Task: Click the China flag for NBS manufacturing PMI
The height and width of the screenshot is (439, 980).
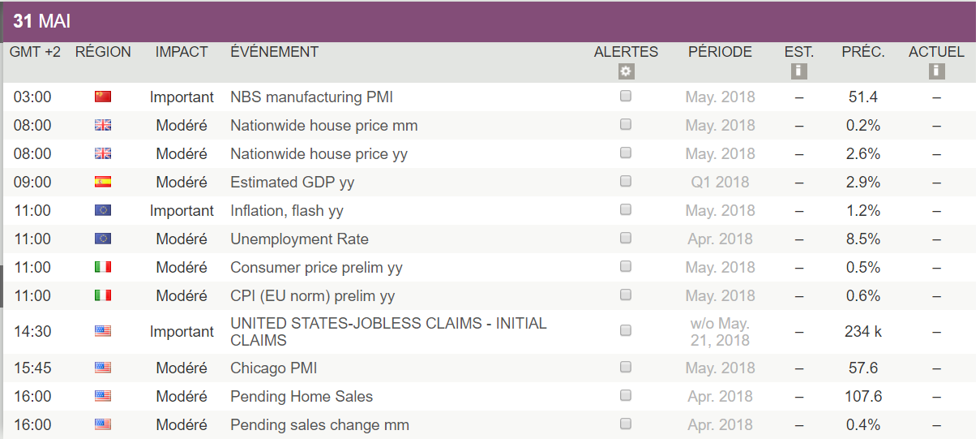Action: click(x=103, y=97)
